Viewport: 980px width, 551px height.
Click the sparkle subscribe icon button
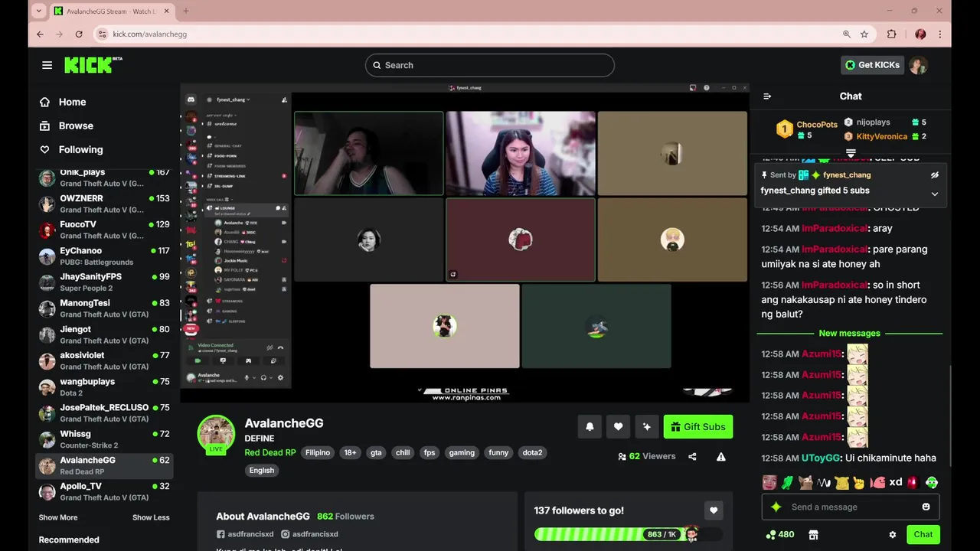[x=646, y=427]
